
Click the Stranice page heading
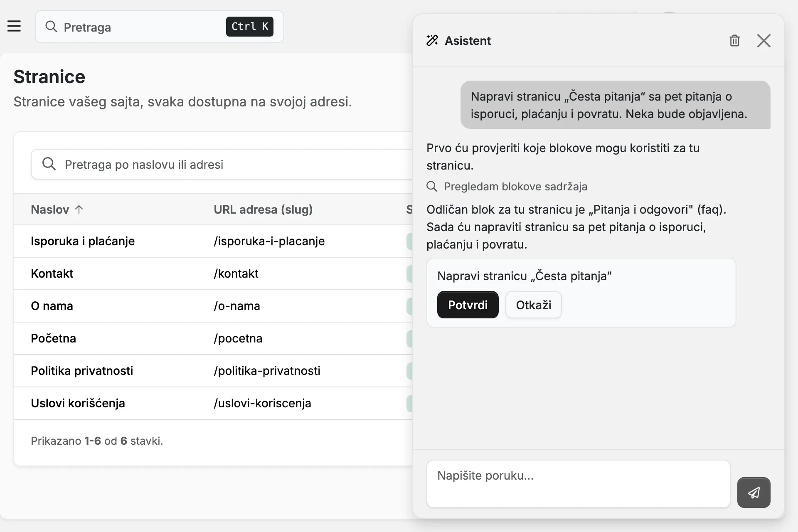point(49,77)
